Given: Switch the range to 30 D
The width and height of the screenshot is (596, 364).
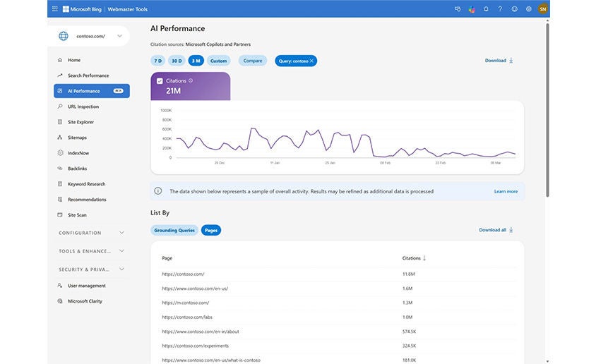Looking at the screenshot, I should tap(177, 61).
